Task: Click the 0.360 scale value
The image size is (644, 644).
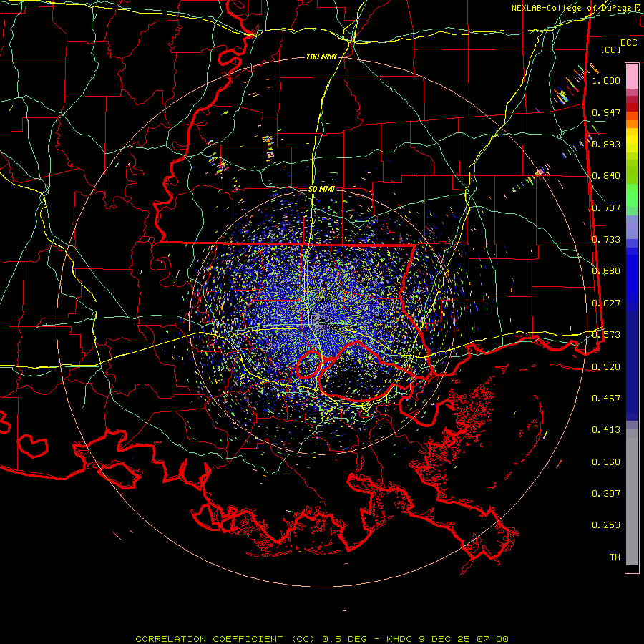Action: (606, 462)
